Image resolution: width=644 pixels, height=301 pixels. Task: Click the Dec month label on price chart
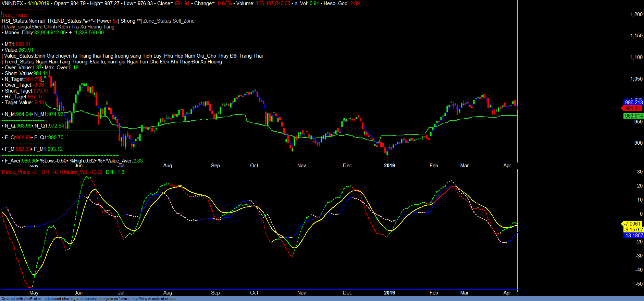347,166
